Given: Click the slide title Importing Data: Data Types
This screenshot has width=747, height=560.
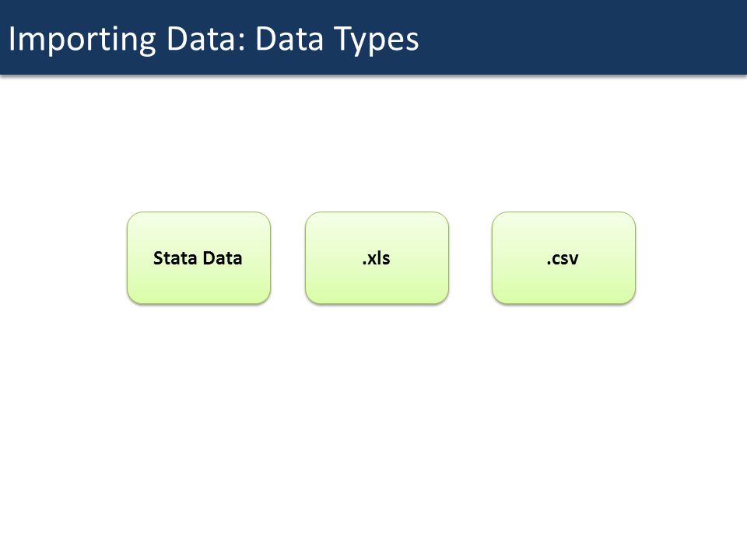Looking at the screenshot, I should [213, 39].
